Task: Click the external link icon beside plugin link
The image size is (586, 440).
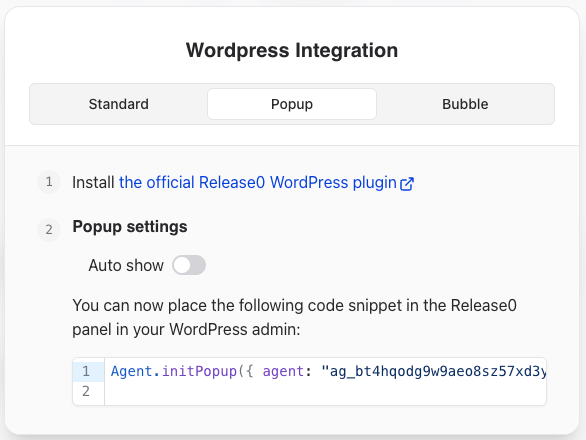Action: (x=407, y=184)
